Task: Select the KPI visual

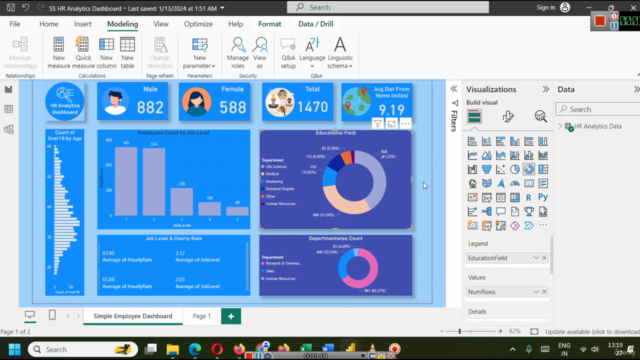Action: [x=472, y=198]
